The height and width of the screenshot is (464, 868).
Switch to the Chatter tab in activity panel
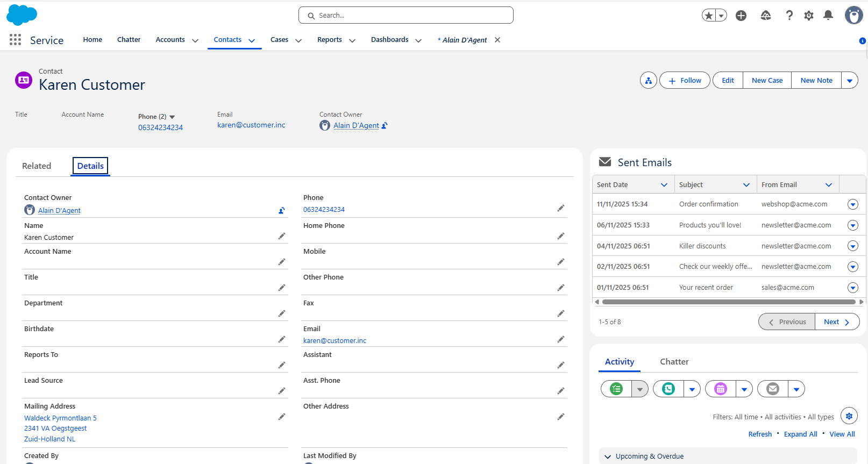[674, 362]
